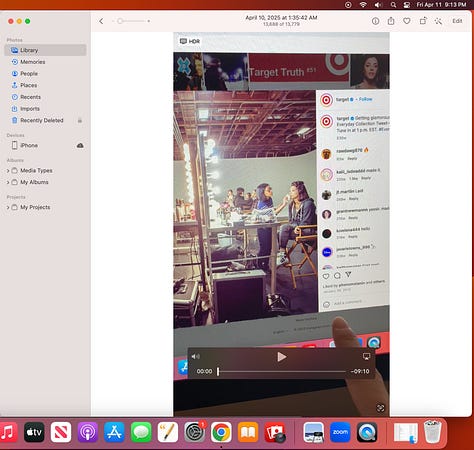
Task: Open Memories in the sidebar
Action: [32, 62]
